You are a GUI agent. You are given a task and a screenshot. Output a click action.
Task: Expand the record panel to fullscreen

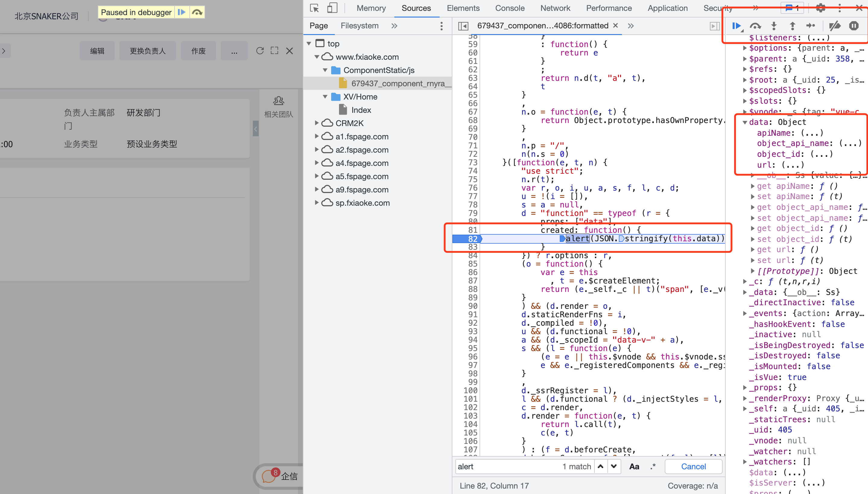pyautogui.click(x=274, y=51)
